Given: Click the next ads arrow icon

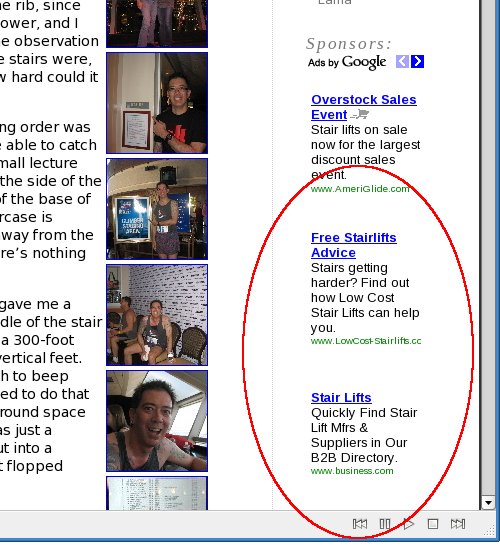Looking at the screenshot, I should 418,61.
